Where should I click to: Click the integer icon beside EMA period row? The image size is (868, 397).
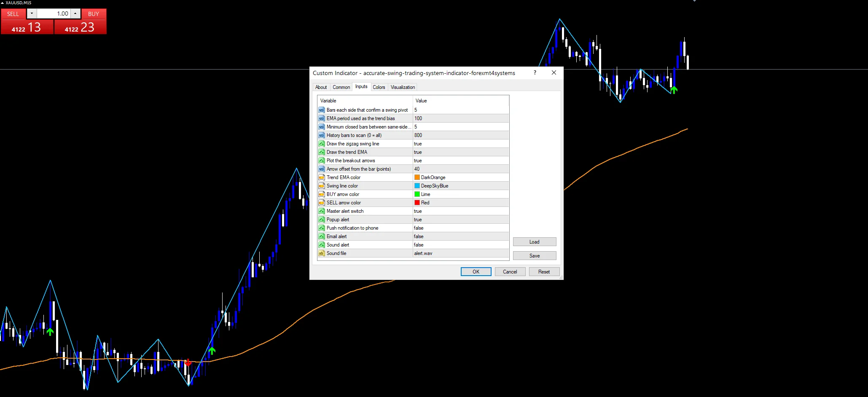point(322,118)
